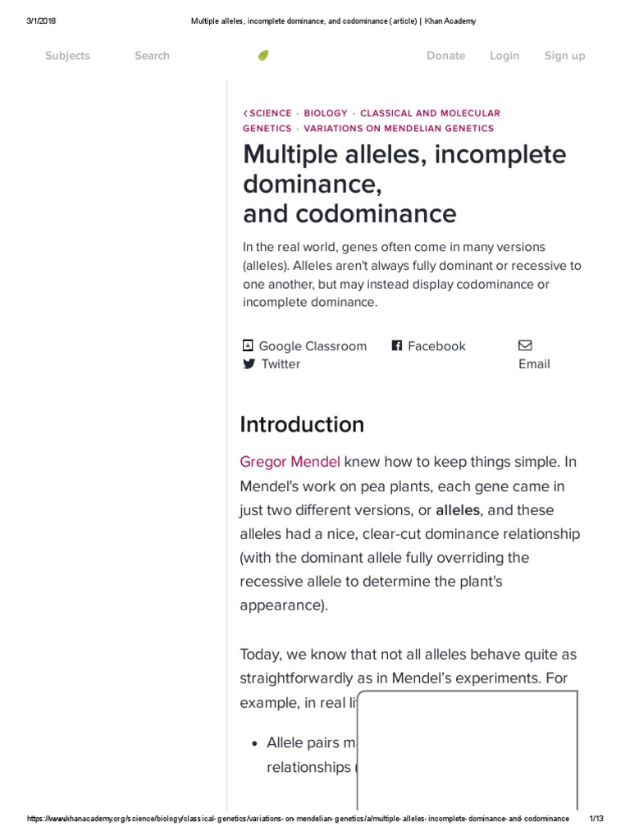Open the Subjects menu
630x840 pixels.
67,56
